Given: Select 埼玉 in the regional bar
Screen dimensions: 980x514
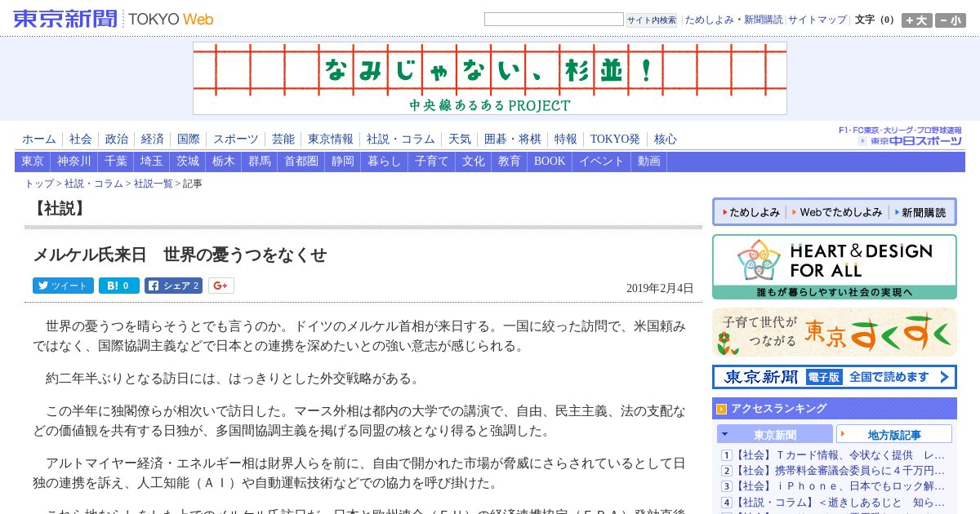Looking at the screenshot, I should [x=152, y=162].
